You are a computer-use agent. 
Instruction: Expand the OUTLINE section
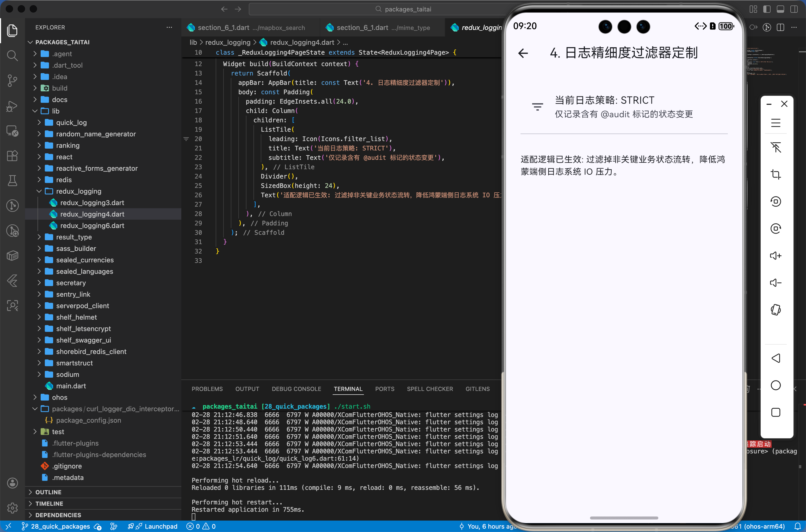(x=48, y=492)
